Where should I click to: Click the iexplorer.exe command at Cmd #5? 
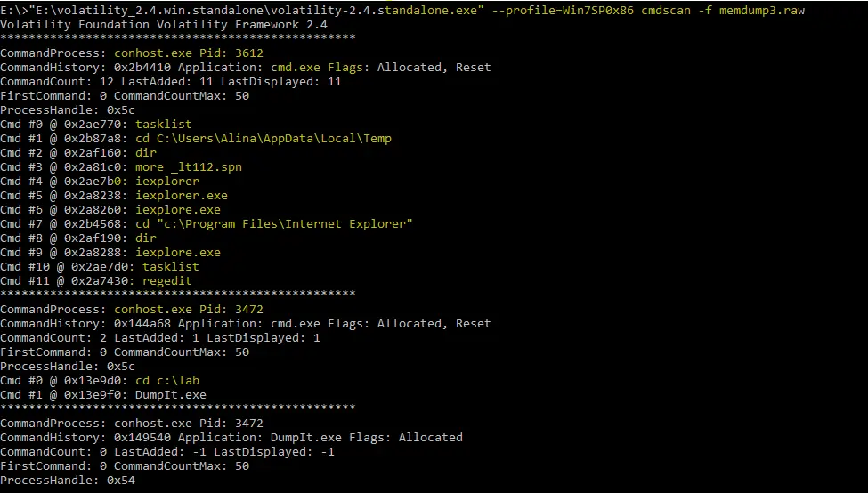point(182,195)
